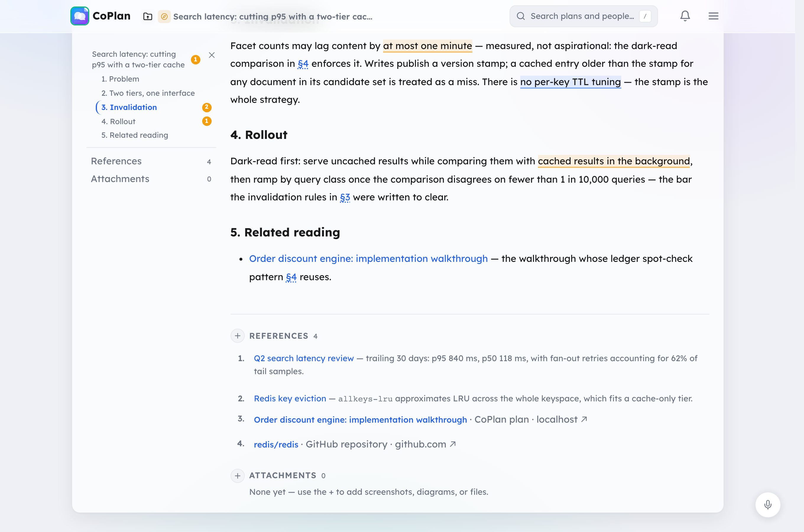Image resolution: width=804 pixels, height=532 pixels.
Task: Click comment badge next to plan title in outline
Action: (x=195, y=59)
